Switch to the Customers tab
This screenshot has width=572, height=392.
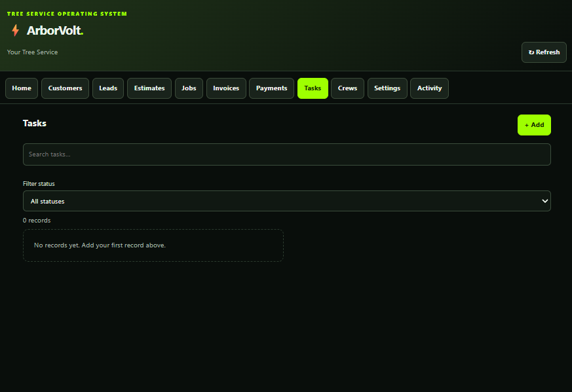(65, 88)
